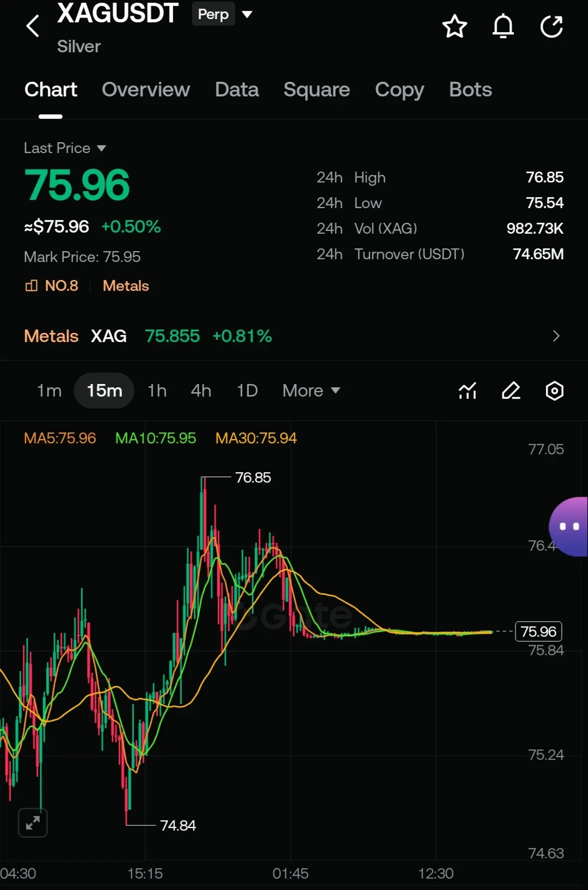Select 1h timeframe

[157, 391]
